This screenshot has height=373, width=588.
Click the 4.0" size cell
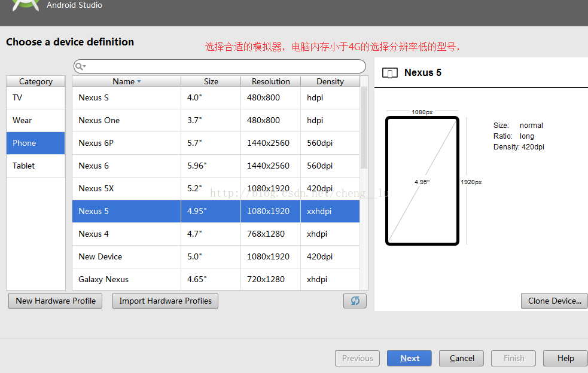[x=211, y=98]
